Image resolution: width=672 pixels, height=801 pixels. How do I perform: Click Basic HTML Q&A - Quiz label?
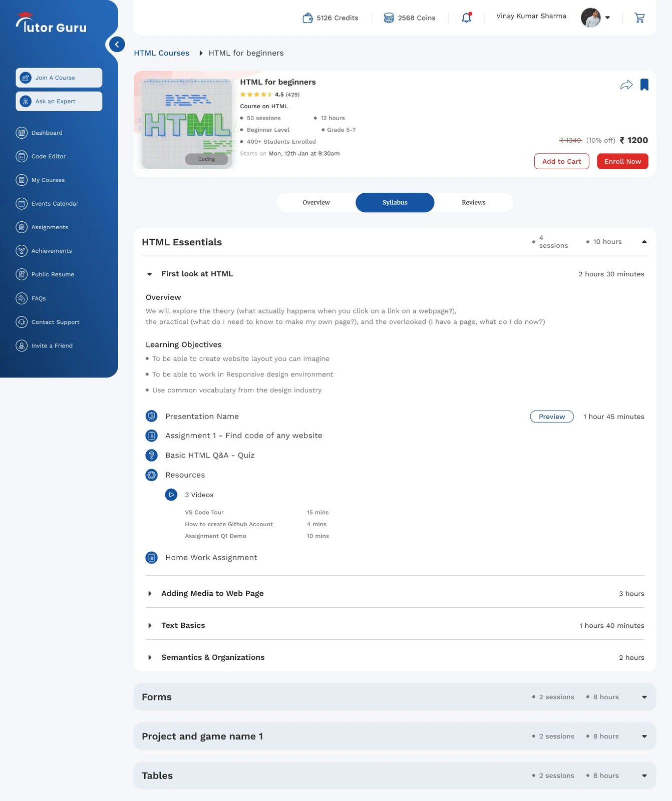click(210, 455)
